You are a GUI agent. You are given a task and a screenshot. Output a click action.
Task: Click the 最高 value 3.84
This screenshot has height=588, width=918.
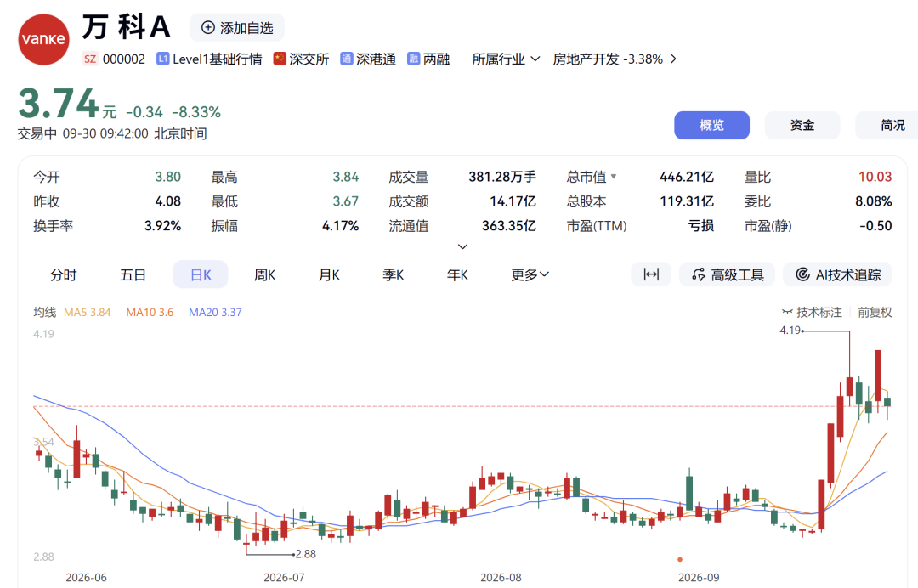[x=345, y=177]
